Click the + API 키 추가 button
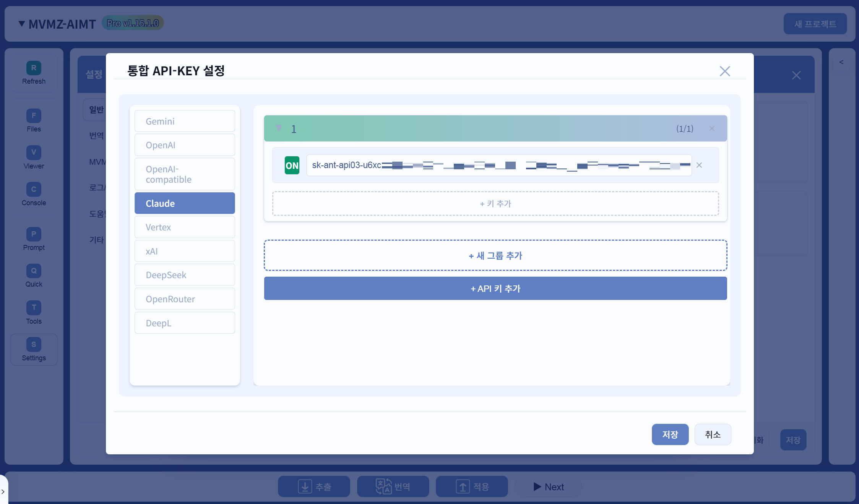Screen dimensions: 859x504 495,288
